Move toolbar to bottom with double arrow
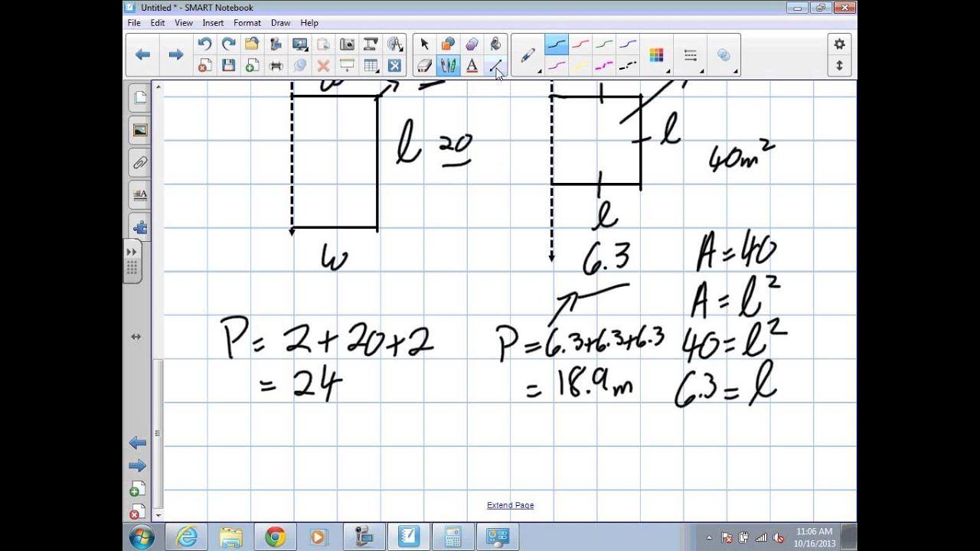This screenshot has height=551, width=980. (x=839, y=66)
